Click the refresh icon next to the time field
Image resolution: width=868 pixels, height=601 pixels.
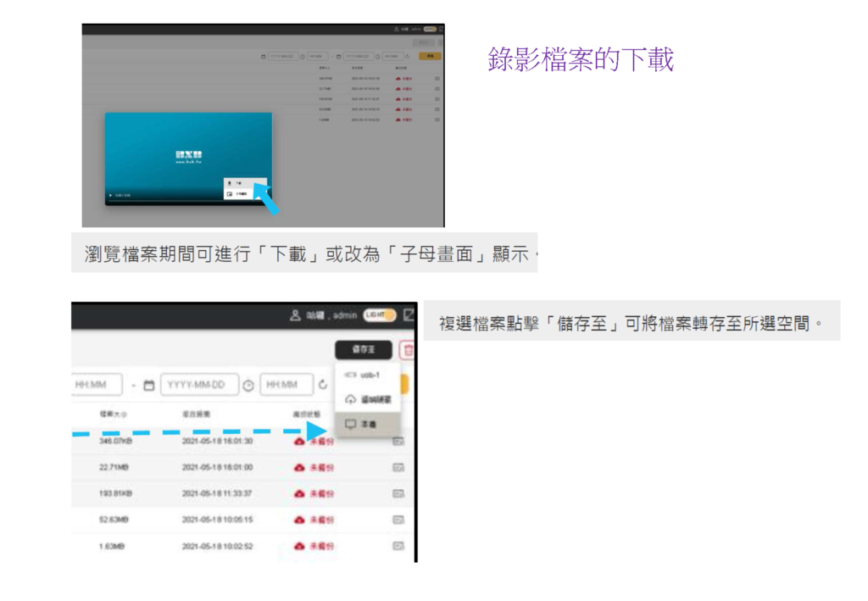tap(323, 385)
